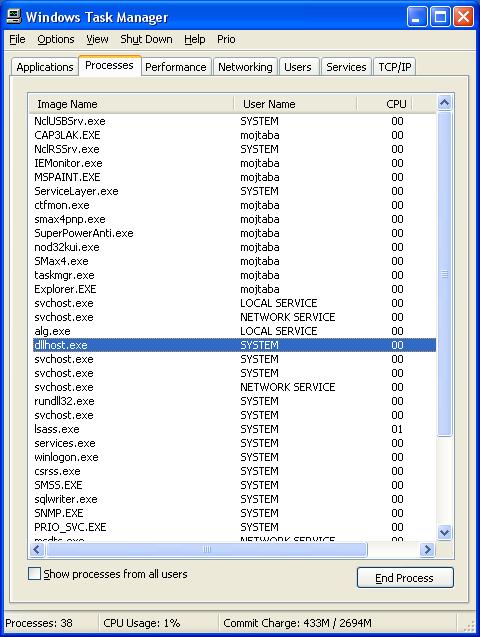Select the Explorer.EXE process

pos(234,289)
